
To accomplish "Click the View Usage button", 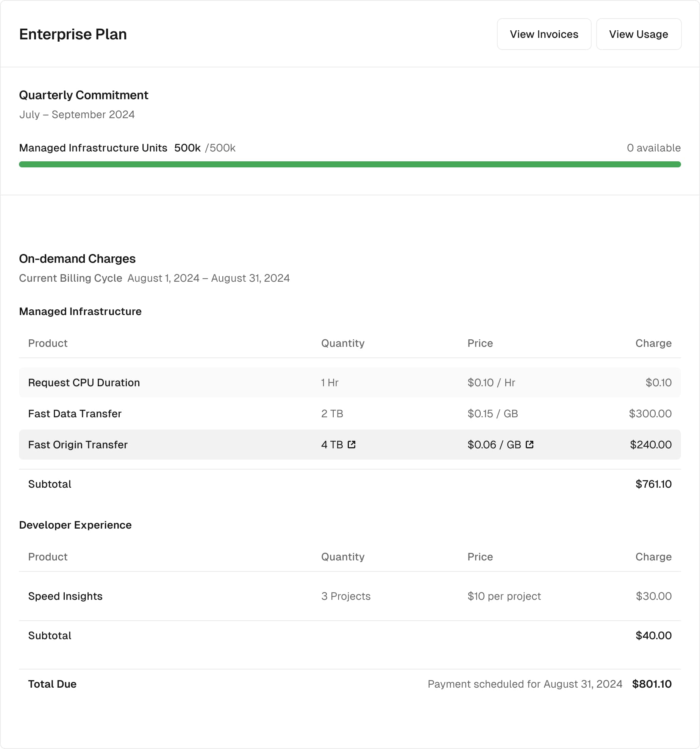I will point(639,34).
